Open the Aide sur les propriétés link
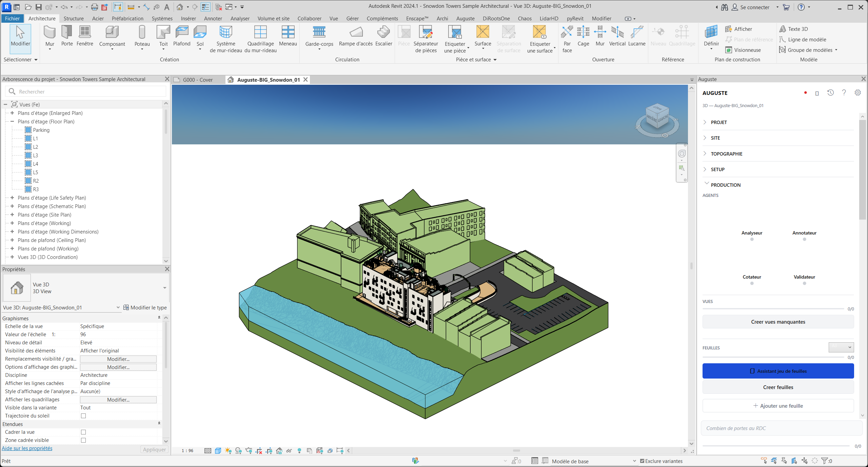Image resolution: width=868 pixels, height=467 pixels. point(27,448)
